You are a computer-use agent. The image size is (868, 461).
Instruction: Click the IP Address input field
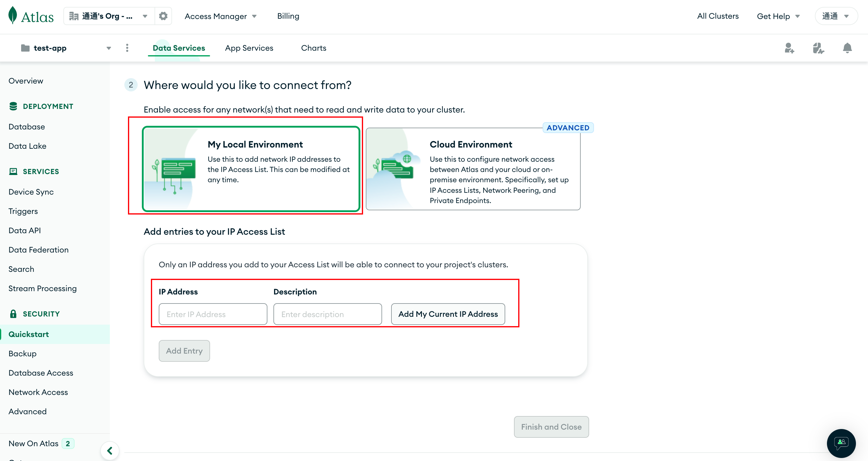point(212,314)
